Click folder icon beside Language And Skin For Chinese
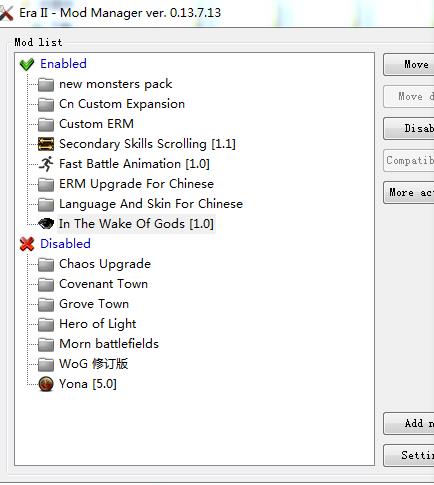Image resolution: width=434 pixels, height=485 pixels. 46,204
